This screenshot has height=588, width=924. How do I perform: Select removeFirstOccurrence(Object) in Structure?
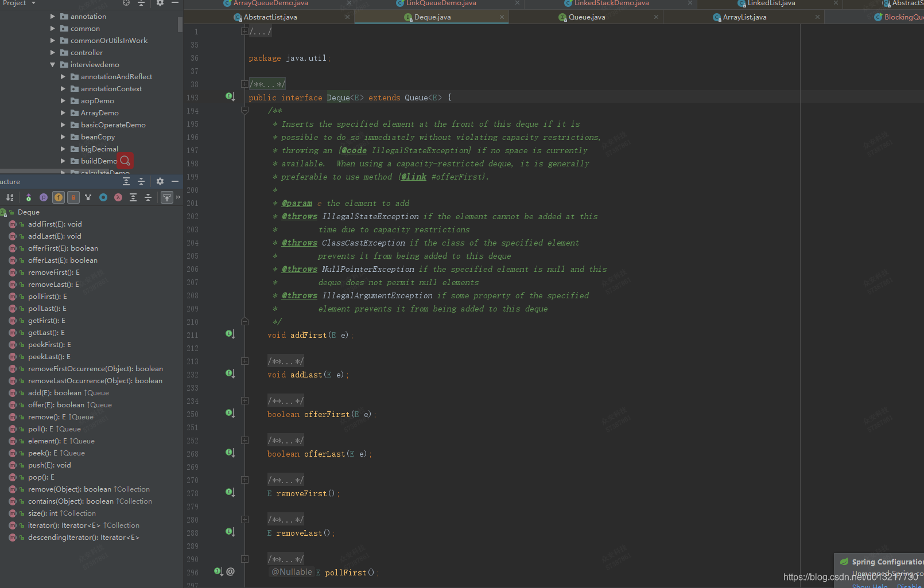pyautogui.click(x=95, y=369)
